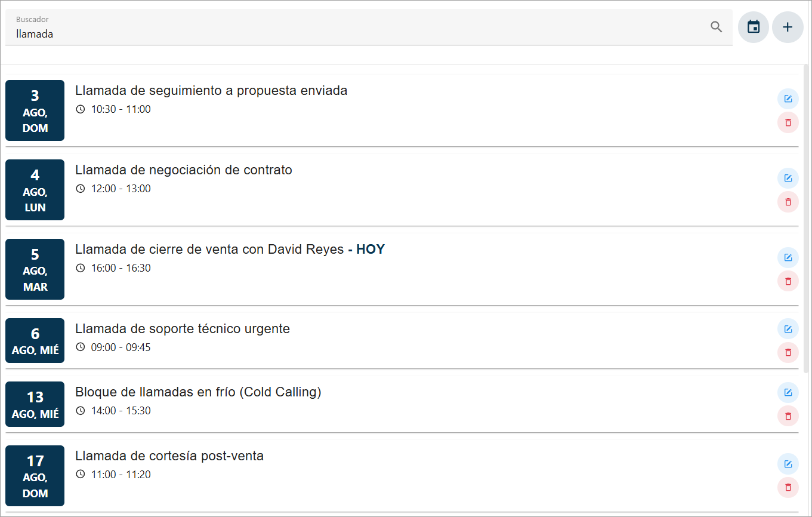Click the vertical scrollbar of event list

[x=806, y=215]
